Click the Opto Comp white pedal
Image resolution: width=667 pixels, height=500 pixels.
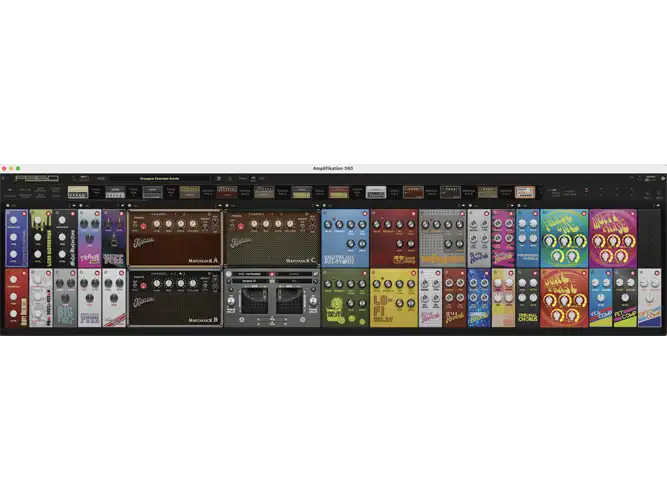click(x=650, y=297)
